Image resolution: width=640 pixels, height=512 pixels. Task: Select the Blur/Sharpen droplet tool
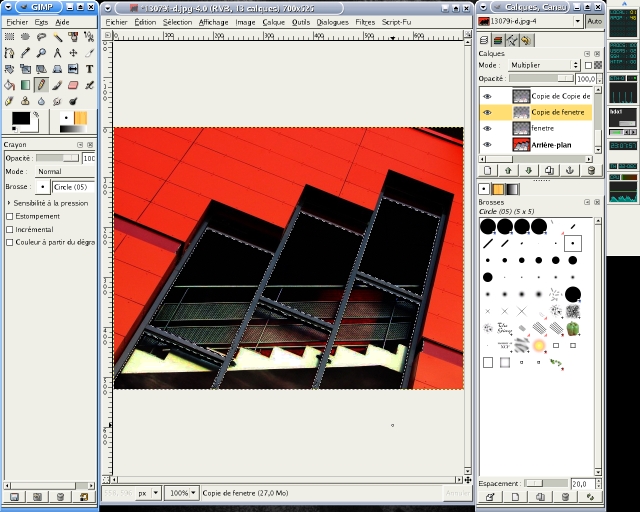tap(41, 101)
